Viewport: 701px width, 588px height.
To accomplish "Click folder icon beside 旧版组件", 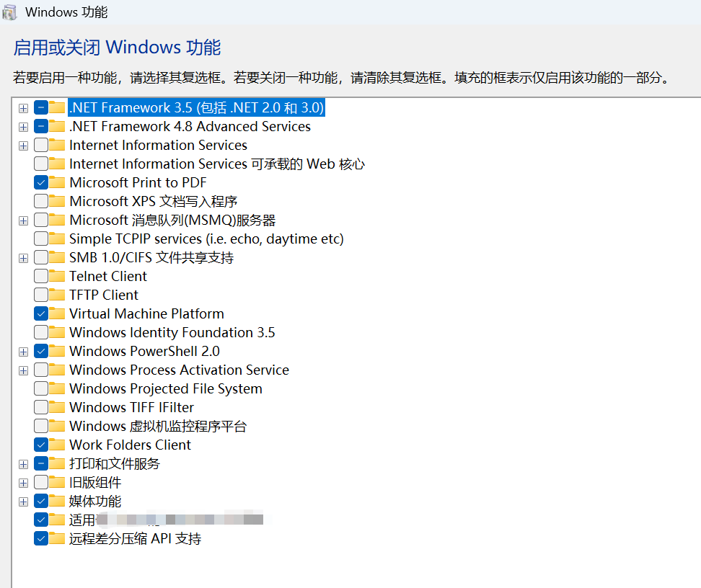I will 57,483.
